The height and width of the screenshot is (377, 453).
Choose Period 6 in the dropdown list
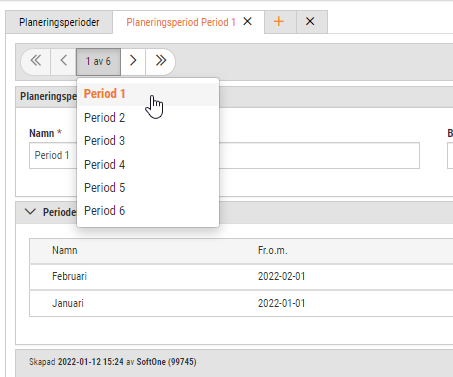pos(148,211)
